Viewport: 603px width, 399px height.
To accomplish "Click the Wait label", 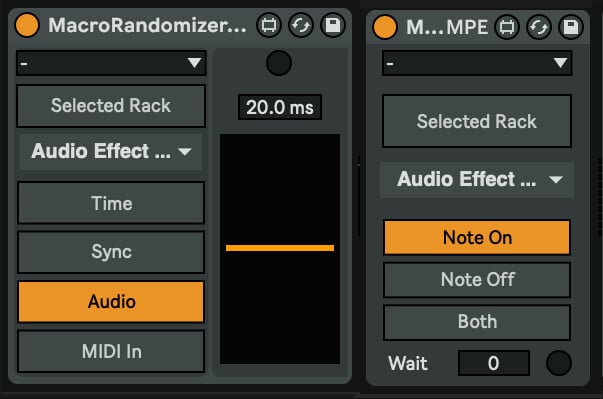I will (x=408, y=363).
